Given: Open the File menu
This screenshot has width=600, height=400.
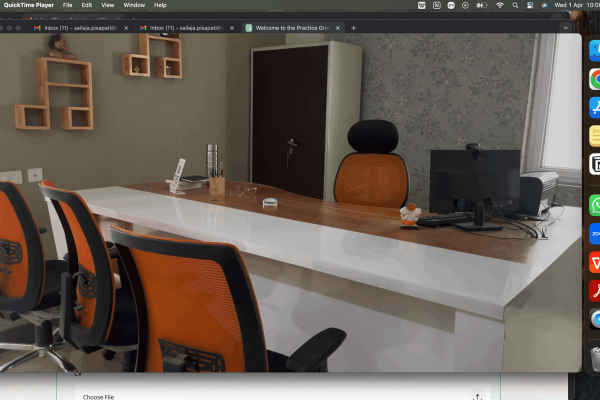Looking at the screenshot, I should pos(67,5).
